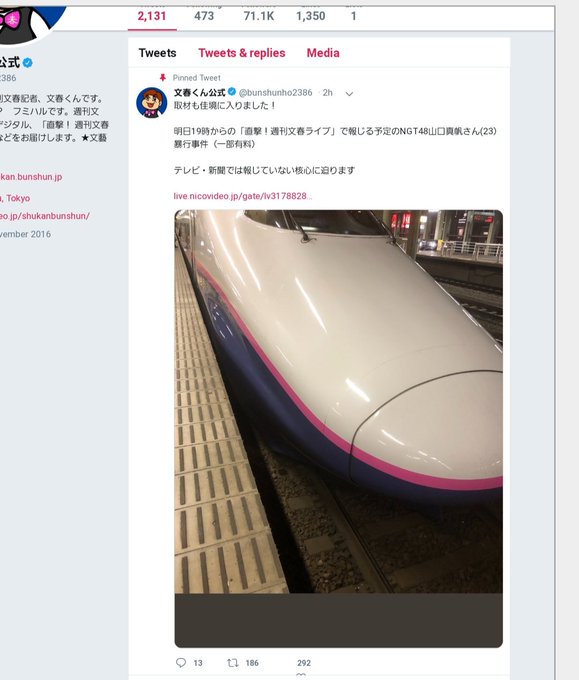Click the reply speech bubble icon
579x680 pixels.
[181, 663]
